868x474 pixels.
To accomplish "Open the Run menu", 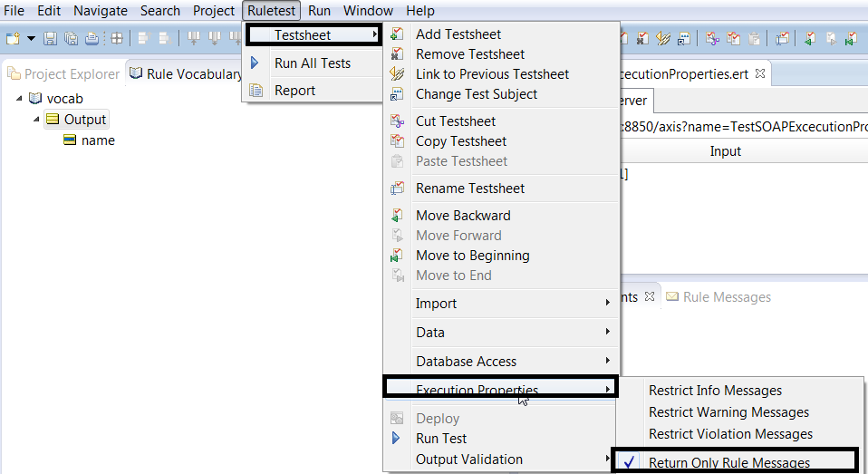I will point(320,11).
